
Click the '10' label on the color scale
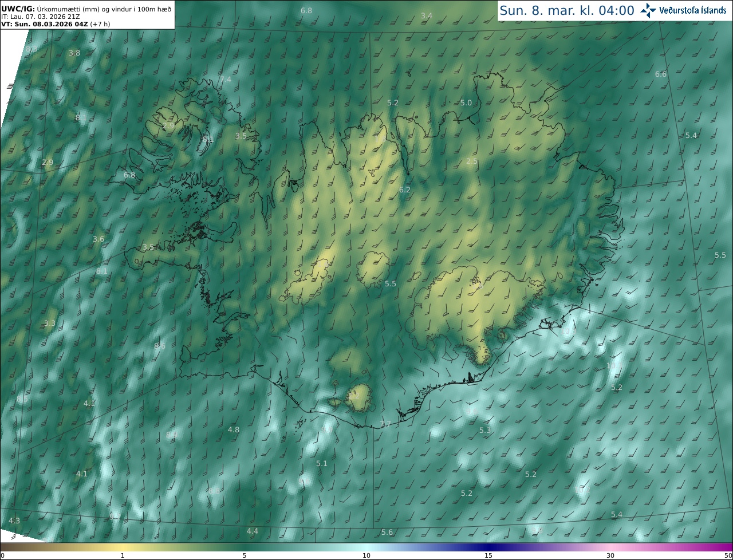pyautogui.click(x=366, y=555)
